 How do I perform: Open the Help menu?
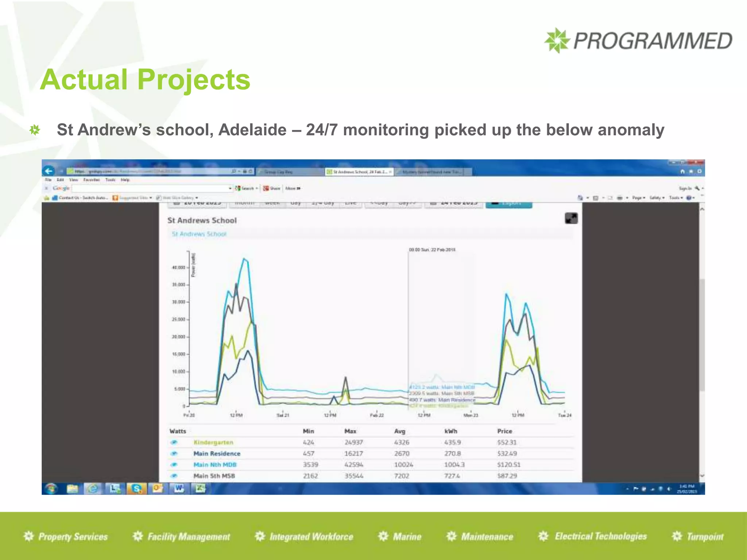tap(125, 180)
